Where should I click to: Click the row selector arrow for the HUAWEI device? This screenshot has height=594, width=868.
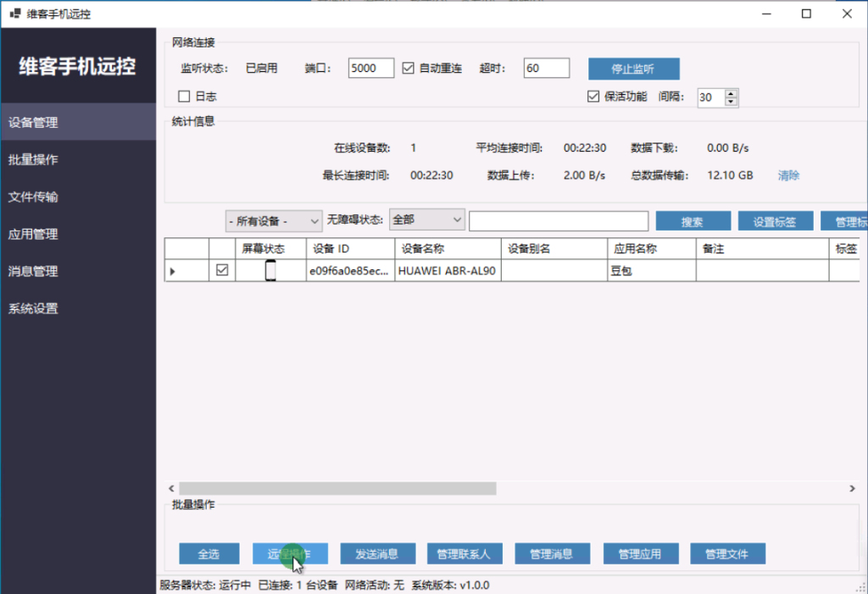(174, 271)
